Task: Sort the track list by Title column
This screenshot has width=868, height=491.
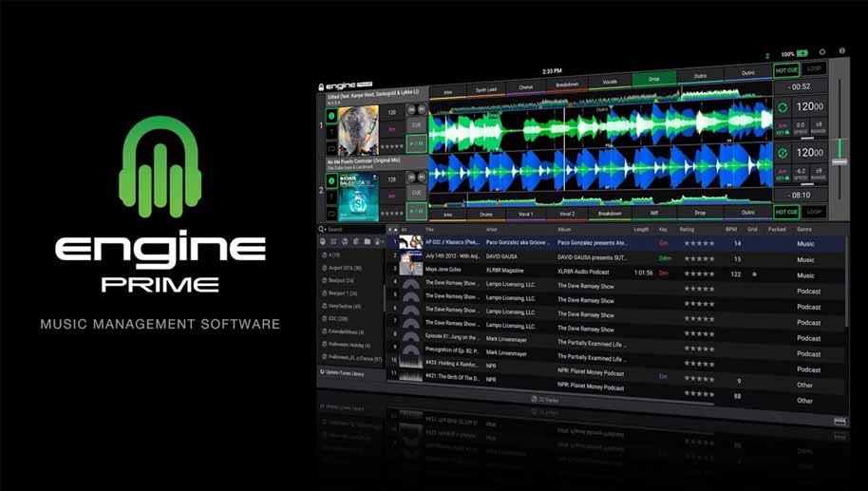Action: tap(429, 229)
